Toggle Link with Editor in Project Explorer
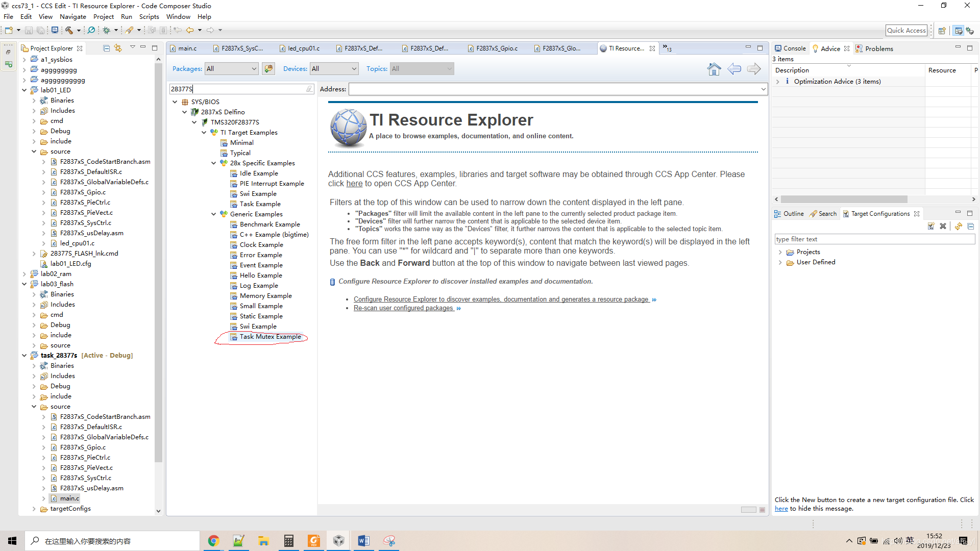The width and height of the screenshot is (980, 551). [118, 48]
